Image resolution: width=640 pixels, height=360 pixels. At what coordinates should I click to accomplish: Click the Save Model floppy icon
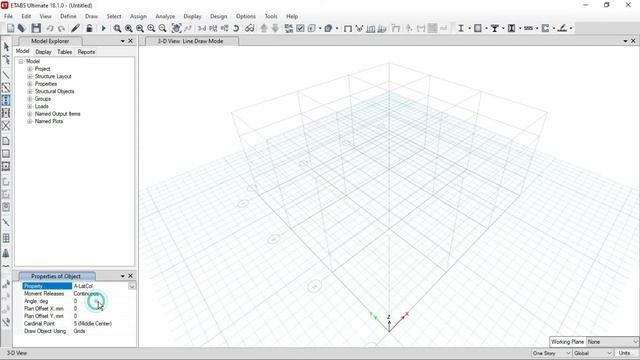tap(36, 28)
